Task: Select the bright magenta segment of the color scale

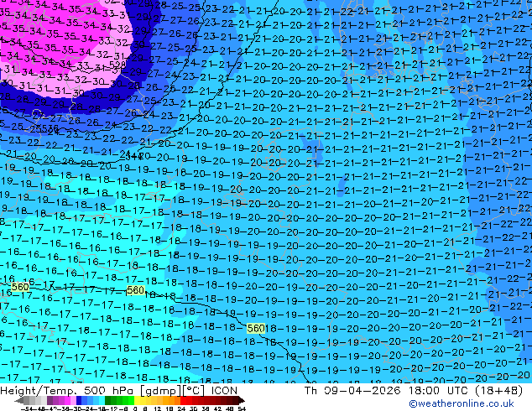Action: [67, 400]
